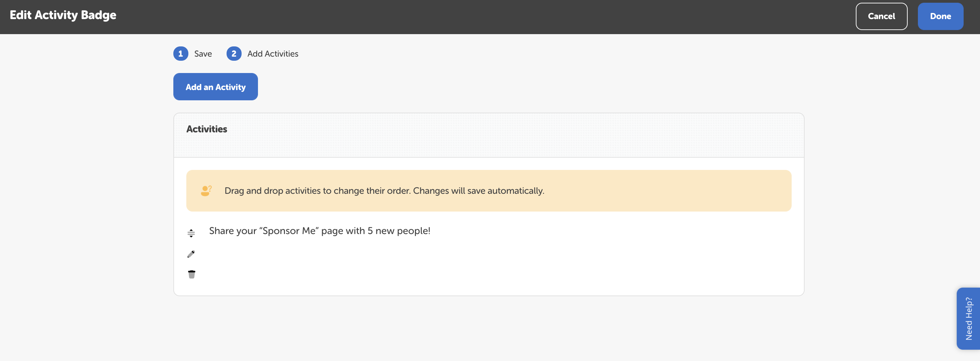Click the step 2 circle indicator

pos(234,54)
